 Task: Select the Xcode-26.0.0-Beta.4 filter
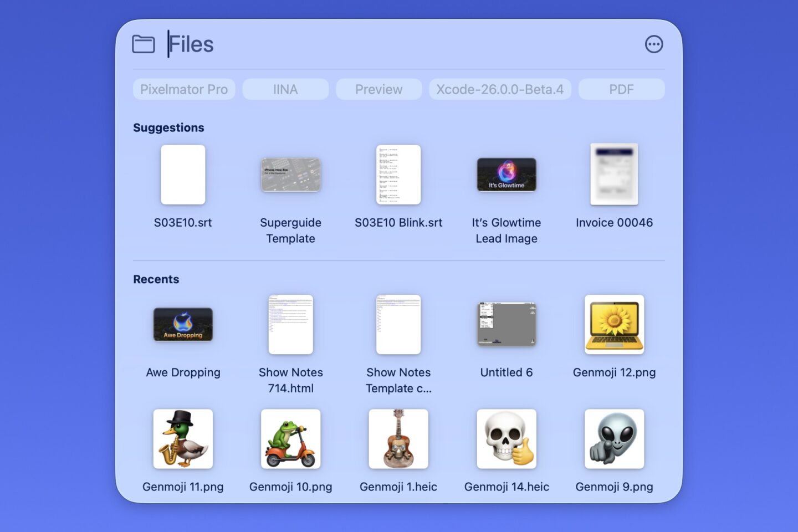(x=499, y=89)
